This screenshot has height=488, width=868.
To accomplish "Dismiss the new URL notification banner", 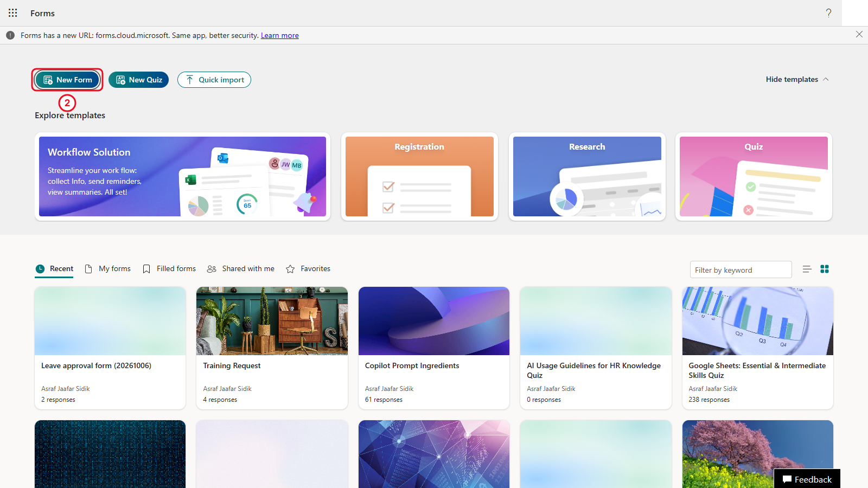I will (x=859, y=34).
